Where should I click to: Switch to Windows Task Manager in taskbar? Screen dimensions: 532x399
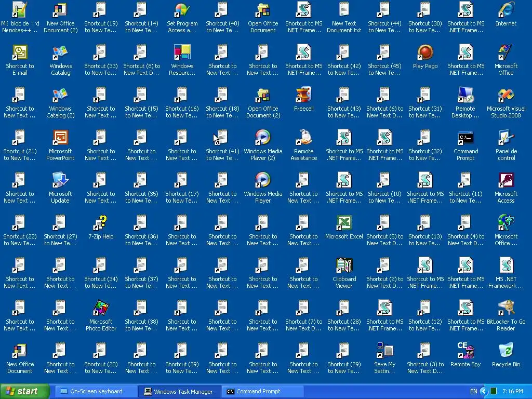tap(179, 391)
